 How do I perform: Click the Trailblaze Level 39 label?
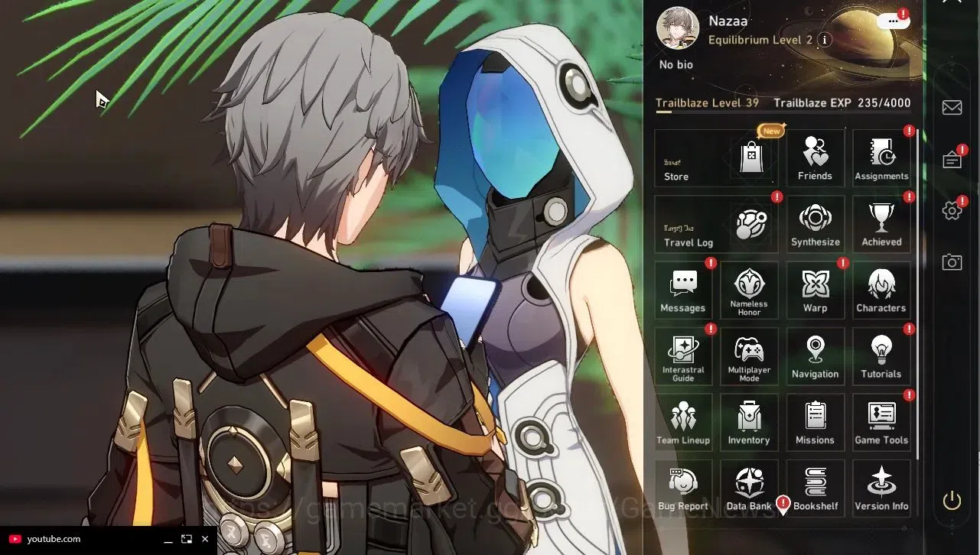click(x=707, y=103)
